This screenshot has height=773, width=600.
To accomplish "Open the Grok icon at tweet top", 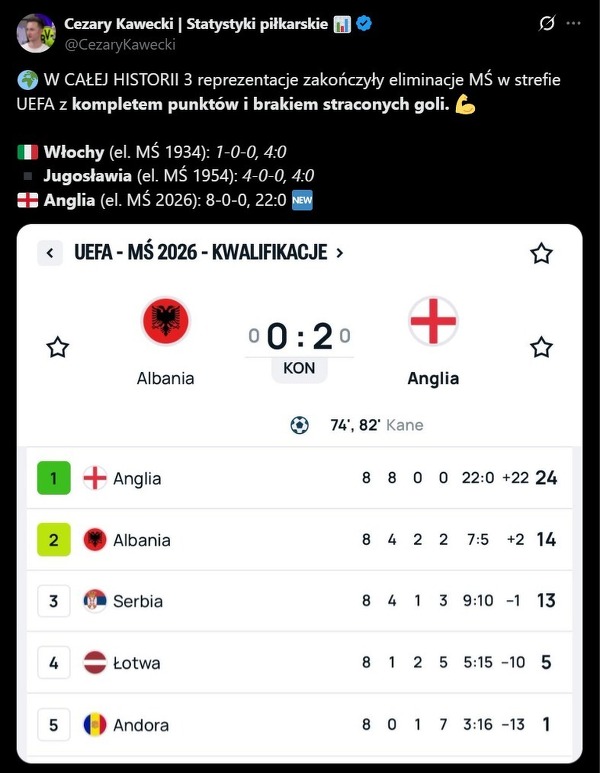I will [x=547, y=24].
